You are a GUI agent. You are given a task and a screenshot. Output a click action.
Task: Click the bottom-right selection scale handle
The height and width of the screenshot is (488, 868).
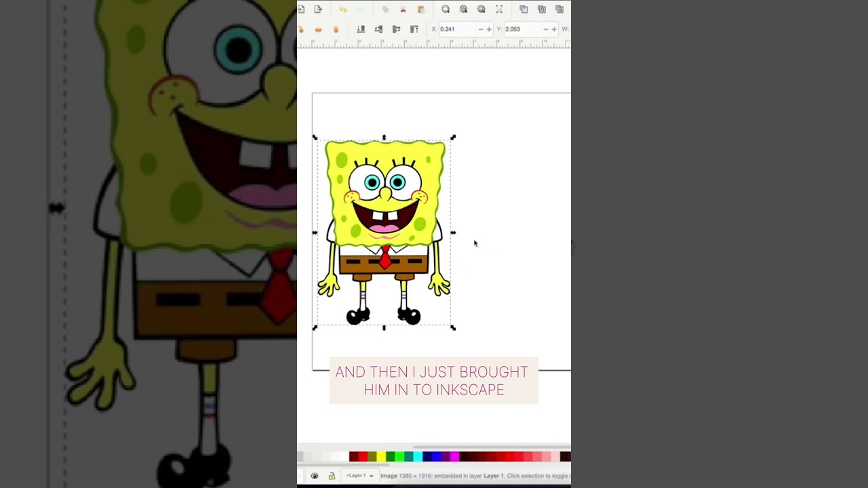coord(453,328)
